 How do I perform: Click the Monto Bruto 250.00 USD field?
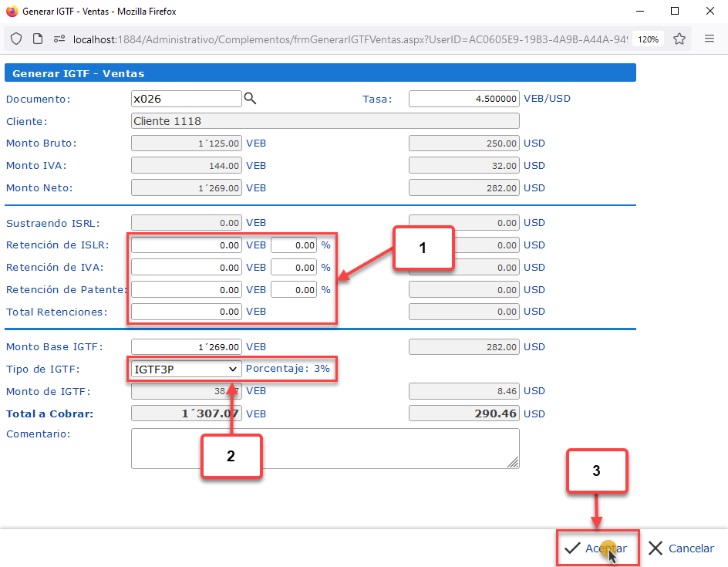pos(463,143)
